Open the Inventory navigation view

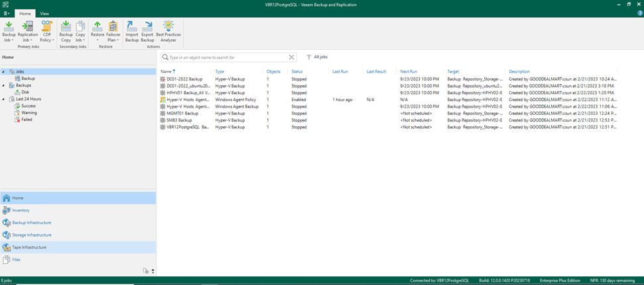(x=78, y=210)
